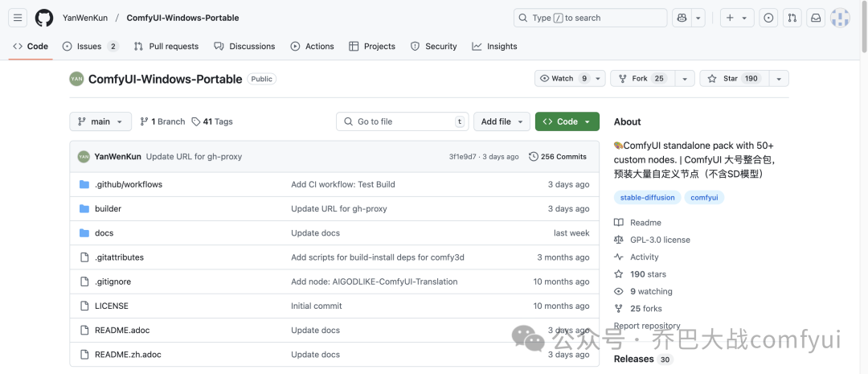Image resolution: width=868 pixels, height=374 pixels.
Task: Open the README.adoc file
Action: tap(122, 331)
